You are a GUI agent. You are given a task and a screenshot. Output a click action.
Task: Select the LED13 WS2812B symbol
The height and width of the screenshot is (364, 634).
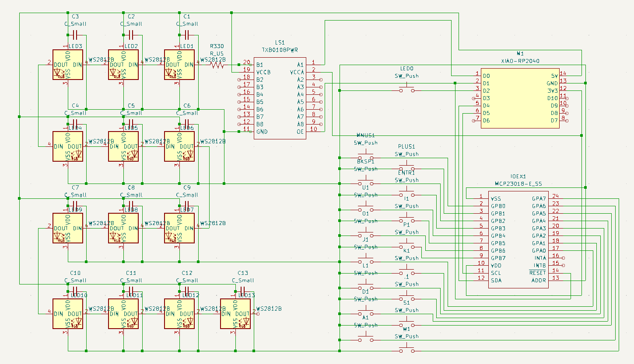pyautogui.click(x=235, y=314)
